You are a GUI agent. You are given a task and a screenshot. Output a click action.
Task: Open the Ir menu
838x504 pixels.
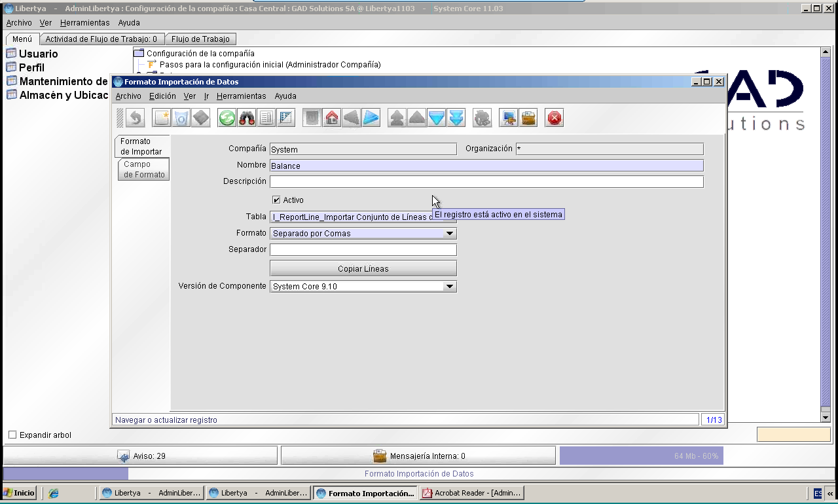click(206, 96)
